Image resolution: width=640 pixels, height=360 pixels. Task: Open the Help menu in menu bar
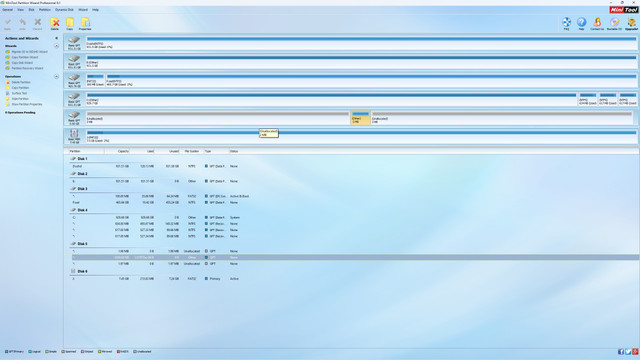click(95, 9)
